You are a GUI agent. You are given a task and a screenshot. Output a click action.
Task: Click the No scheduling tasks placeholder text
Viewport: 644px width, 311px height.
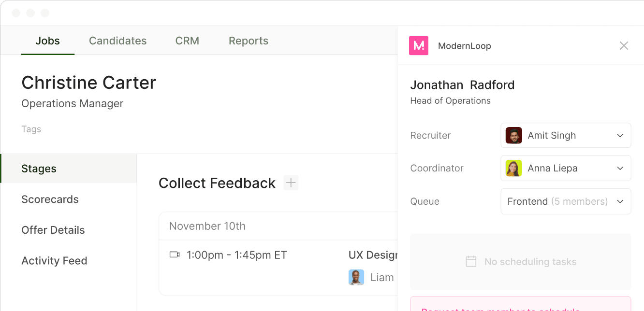(x=530, y=262)
